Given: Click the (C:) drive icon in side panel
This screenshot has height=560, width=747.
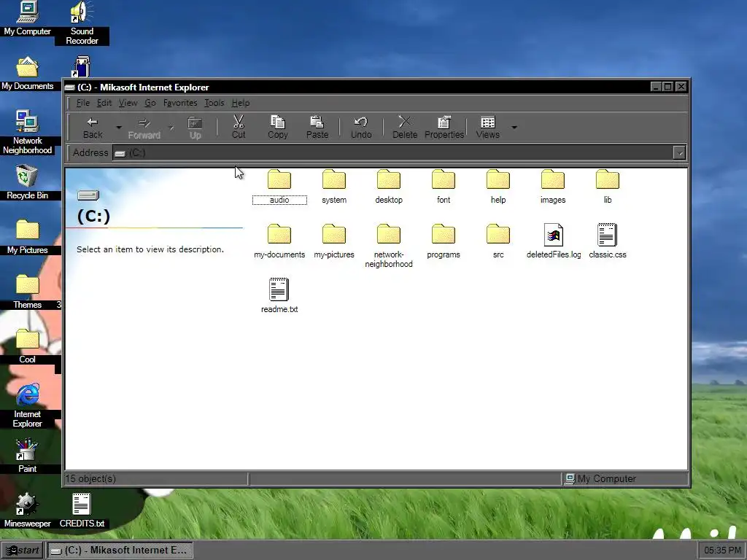Looking at the screenshot, I should pyautogui.click(x=88, y=195).
